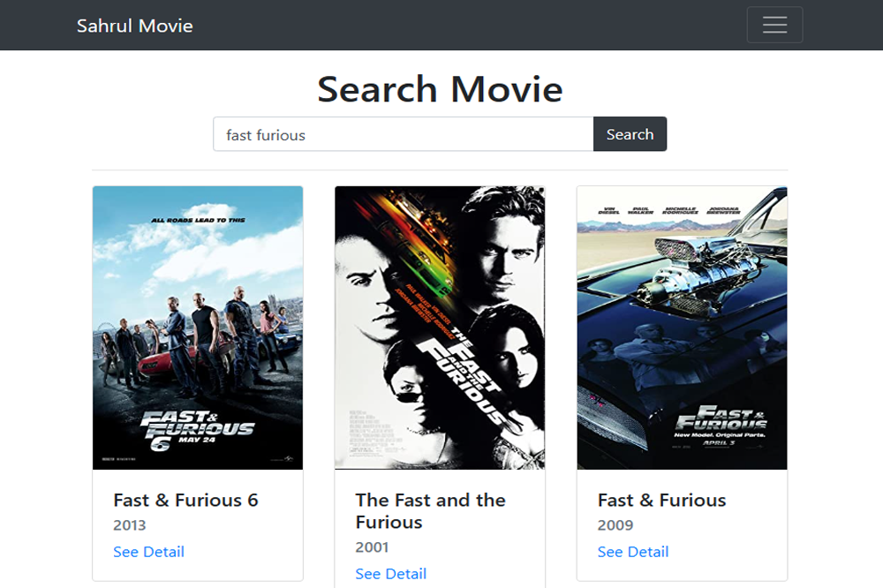Click the Fast & Furious 6 card title
This screenshot has height=588, width=883.
click(x=185, y=500)
